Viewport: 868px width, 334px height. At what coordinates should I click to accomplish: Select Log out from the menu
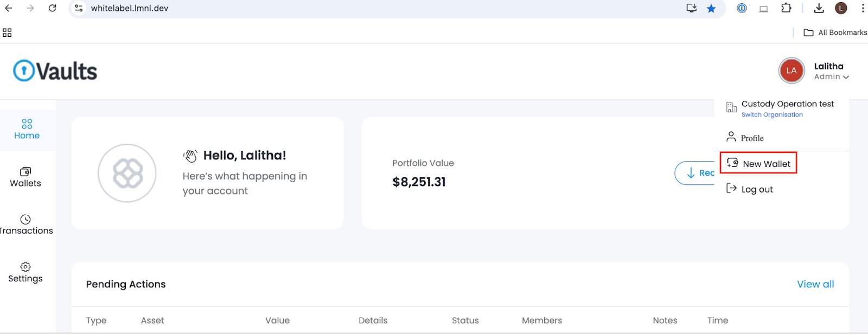point(757,189)
